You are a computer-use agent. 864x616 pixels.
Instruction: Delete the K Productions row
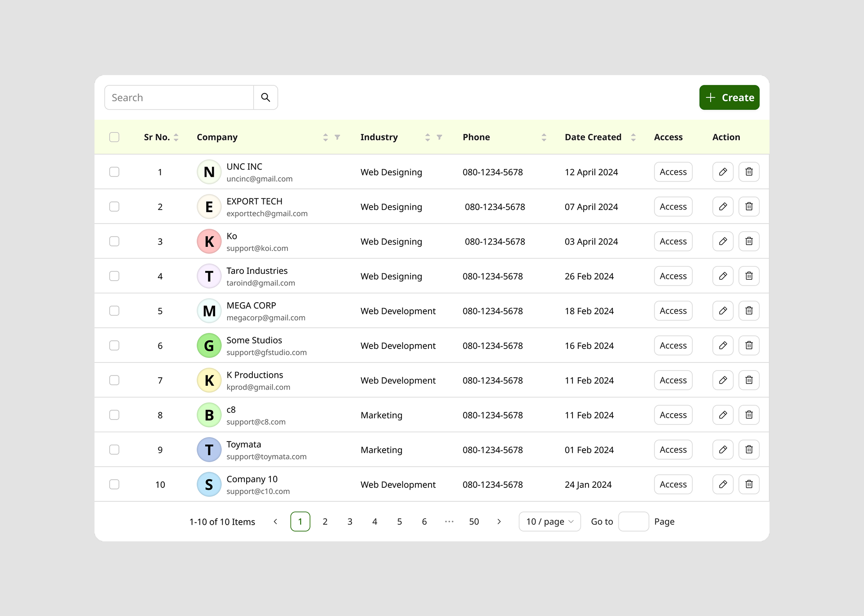(749, 380)
